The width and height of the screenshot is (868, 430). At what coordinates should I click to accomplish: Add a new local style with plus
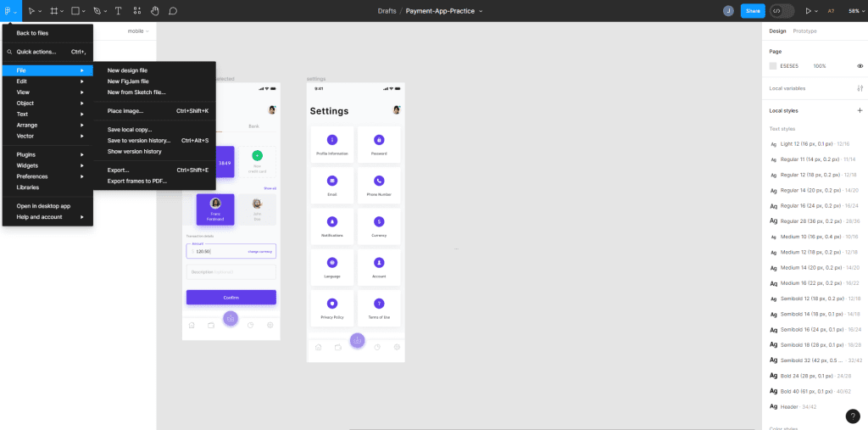point(860,110)
